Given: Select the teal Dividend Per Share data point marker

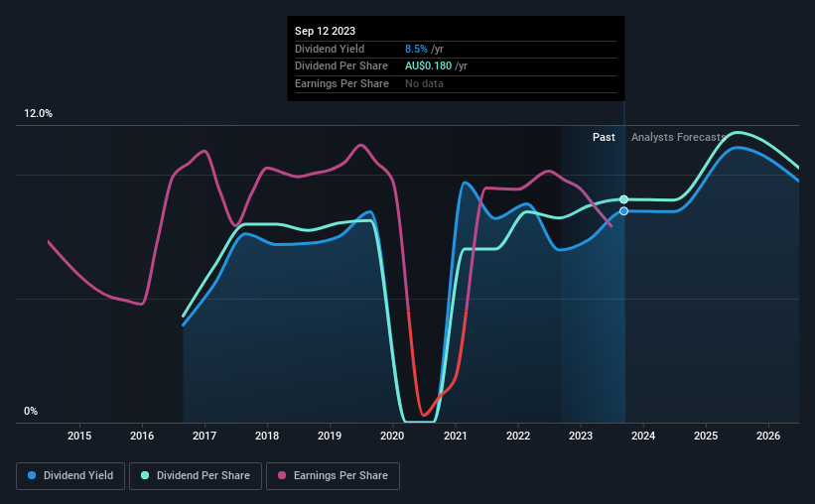Looking at the screenshot, I should (623, 199).
